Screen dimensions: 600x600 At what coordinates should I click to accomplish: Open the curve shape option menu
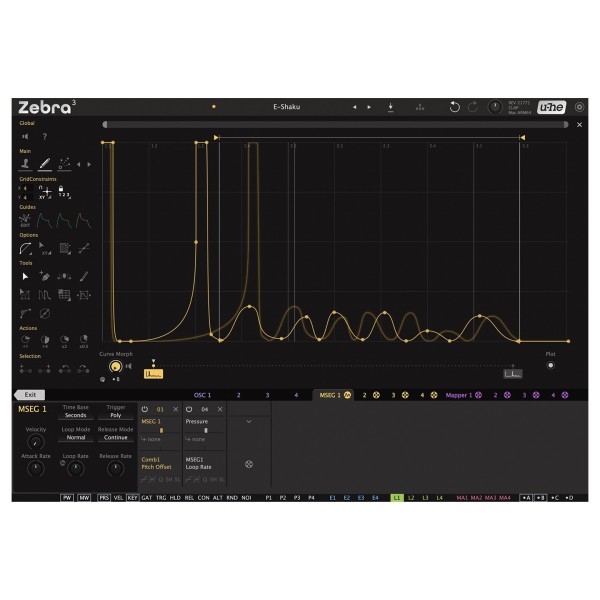point(25,249)
